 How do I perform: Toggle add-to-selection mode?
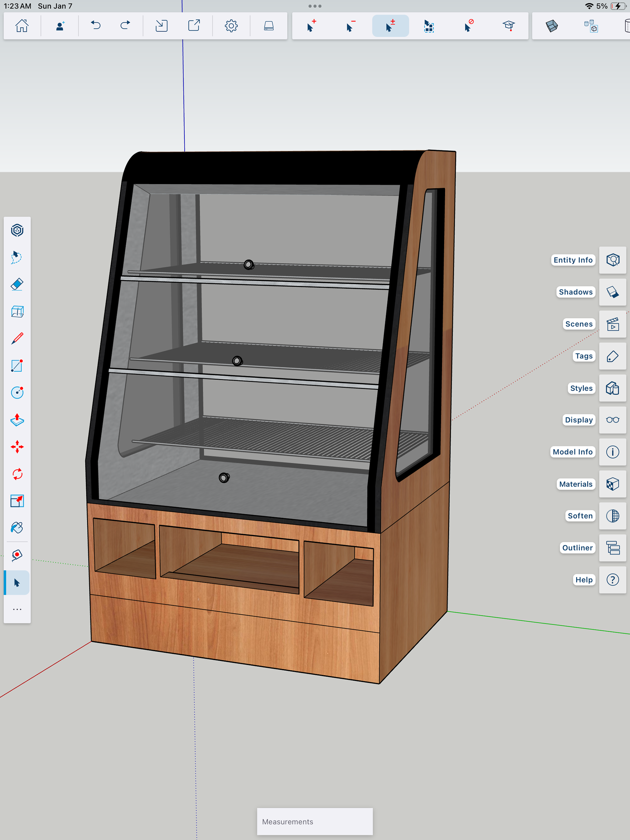tap(311, 26)
